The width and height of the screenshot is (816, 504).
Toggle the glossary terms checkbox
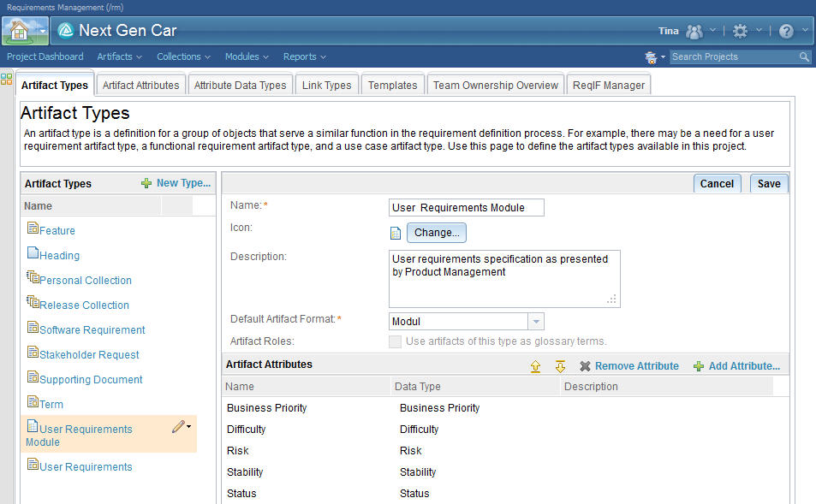click(395, 341)
